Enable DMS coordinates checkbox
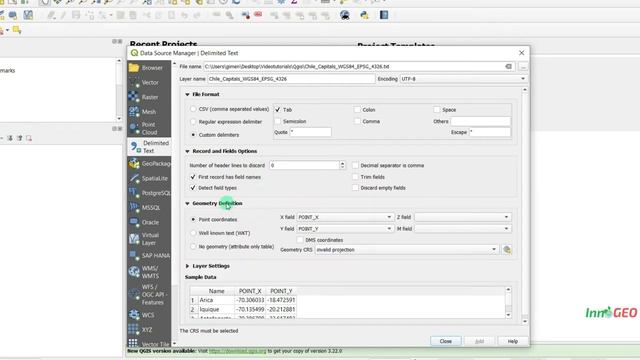 [x=300, y=240]
